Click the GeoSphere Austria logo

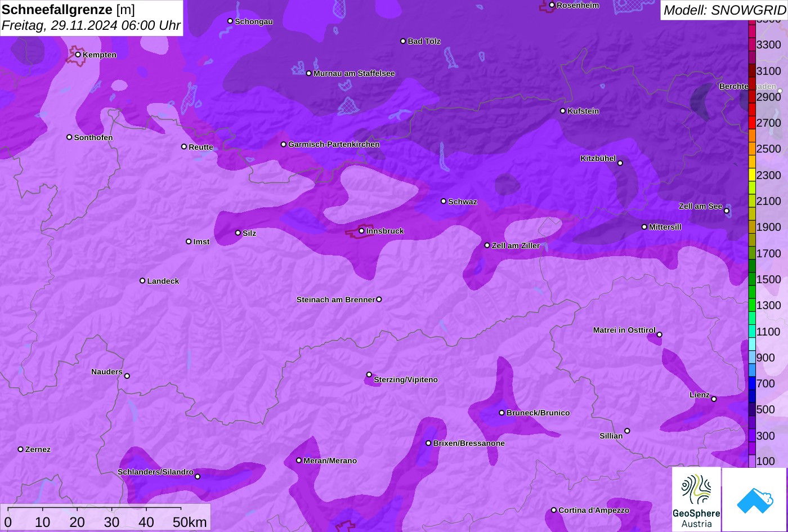pos(696,499)
